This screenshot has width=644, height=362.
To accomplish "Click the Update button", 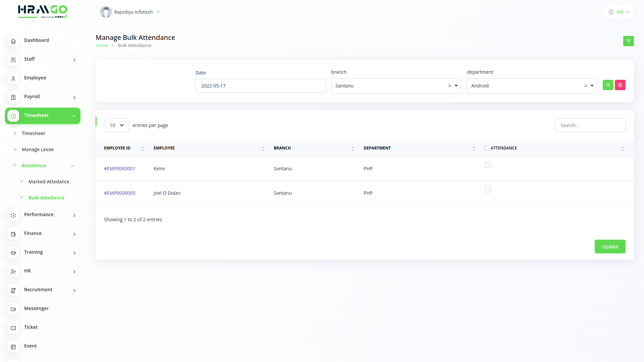I will (609, 247).
